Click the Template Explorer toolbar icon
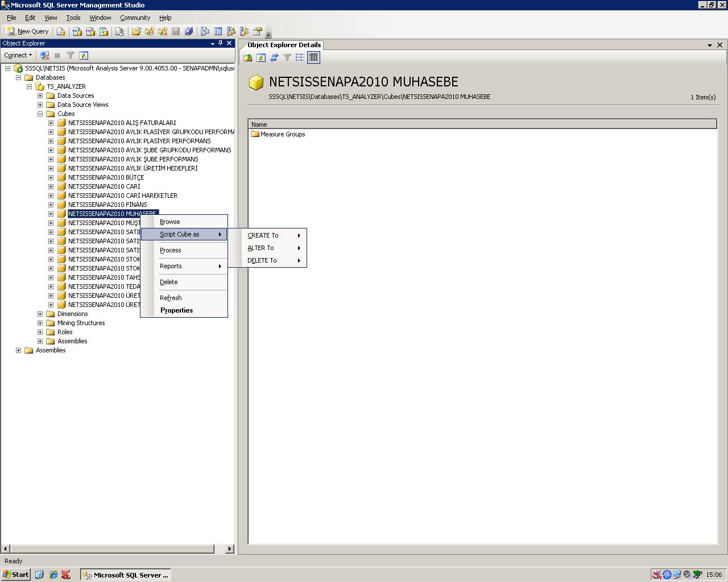728x582 pixels. pos(245,31)
